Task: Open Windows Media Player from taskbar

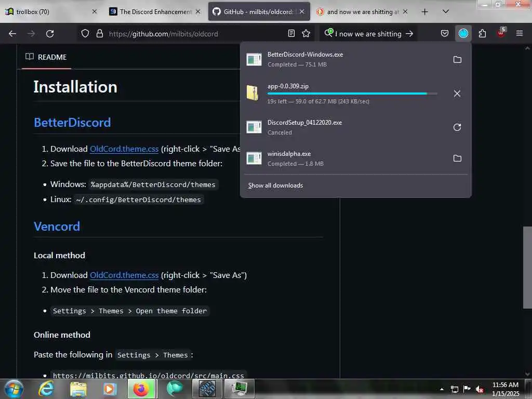Action: (109, 389)
